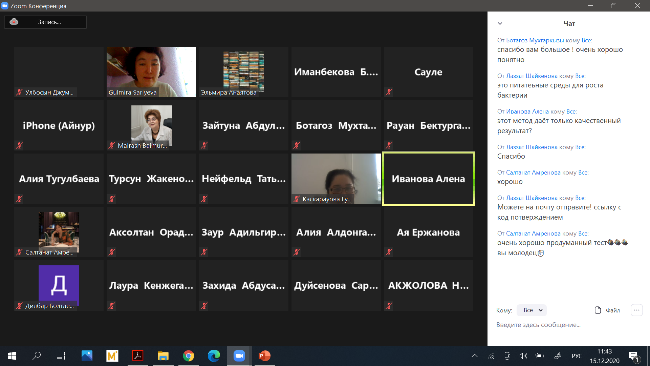Viewport: 650px width, 366px height.
Task: Click muted mic icon on Зайтуна tile
Action: pyautogui.click(x=204, y=145)
